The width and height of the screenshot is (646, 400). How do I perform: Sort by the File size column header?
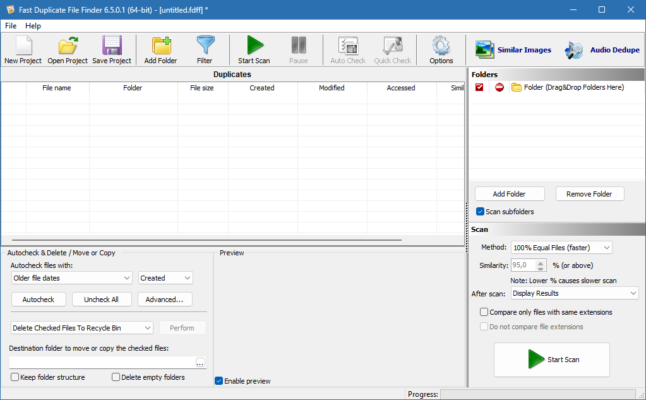(203, 88)
